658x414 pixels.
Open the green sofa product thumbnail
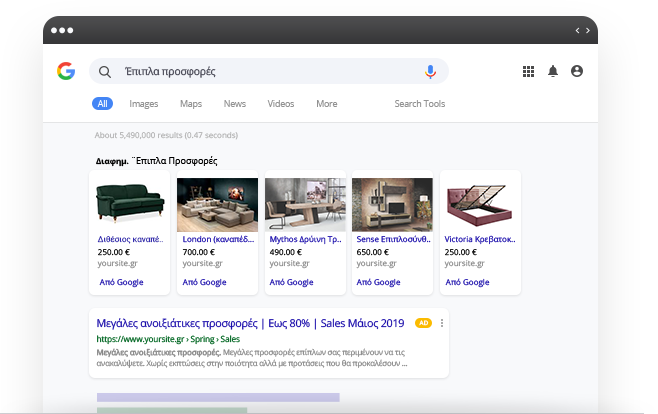pyautogui.click(x=130, y=204)
